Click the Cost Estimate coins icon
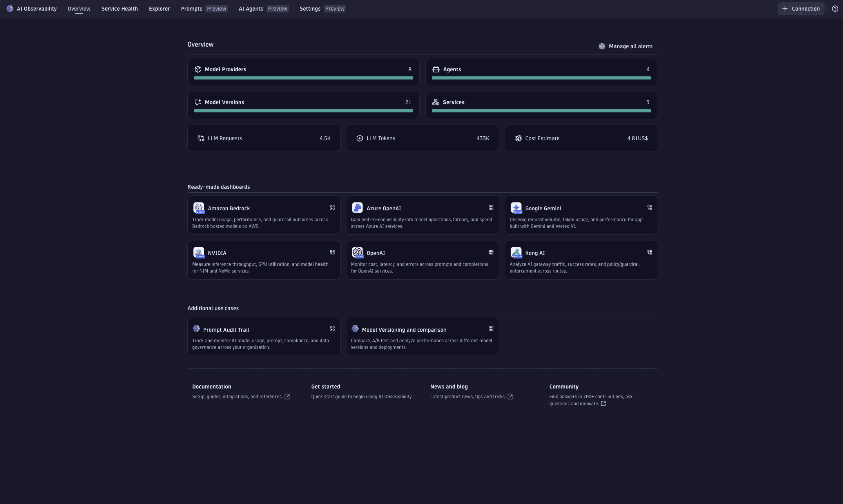This screenshot has height=504, width=843. click(518, 138)
